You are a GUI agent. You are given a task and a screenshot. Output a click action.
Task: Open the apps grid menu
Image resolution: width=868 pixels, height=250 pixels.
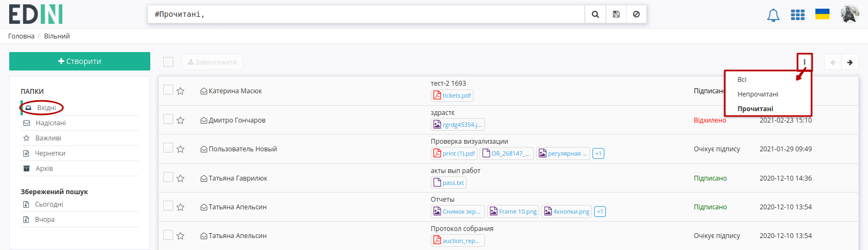[797, 15]
